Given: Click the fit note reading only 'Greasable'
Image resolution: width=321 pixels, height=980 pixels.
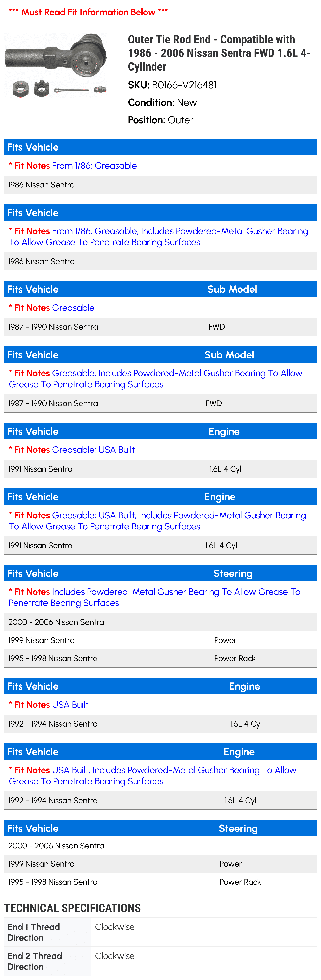Looking at the screenshot, I should 73,308.
